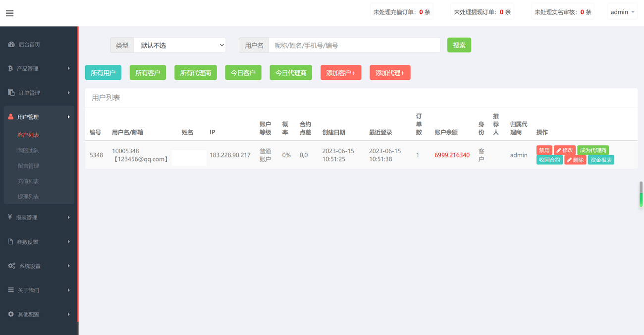Click the file icon next to 参数设置
Viewport: 644px width, 335px height.
(10, 242)
